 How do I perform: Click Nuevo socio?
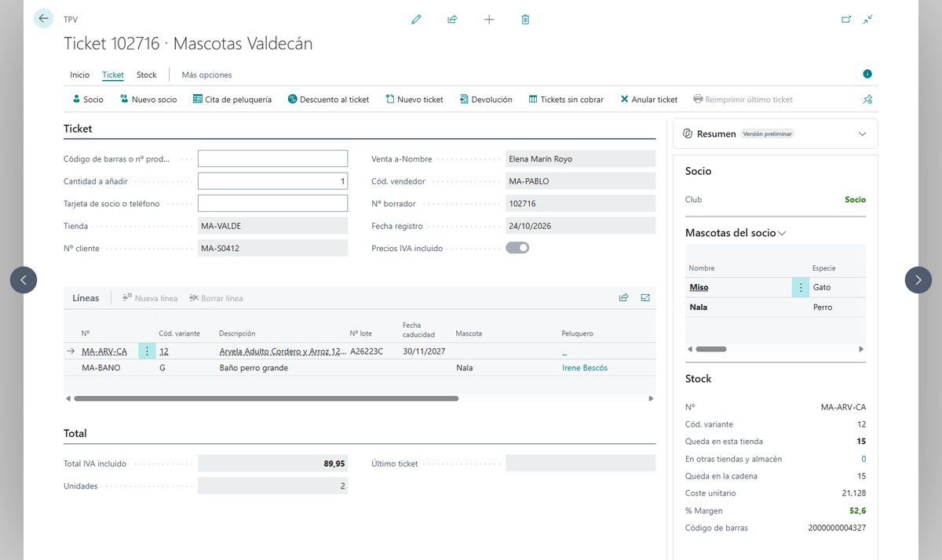click(148, 100)
